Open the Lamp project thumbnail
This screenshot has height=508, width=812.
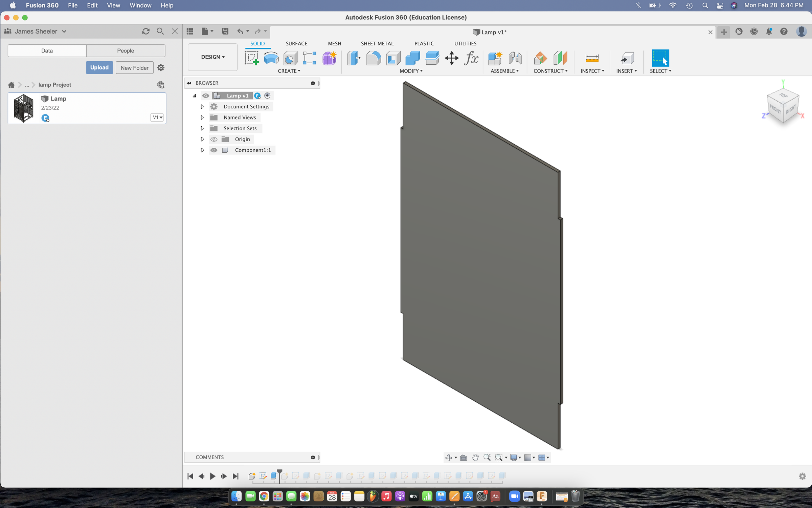tap(23, 108)
